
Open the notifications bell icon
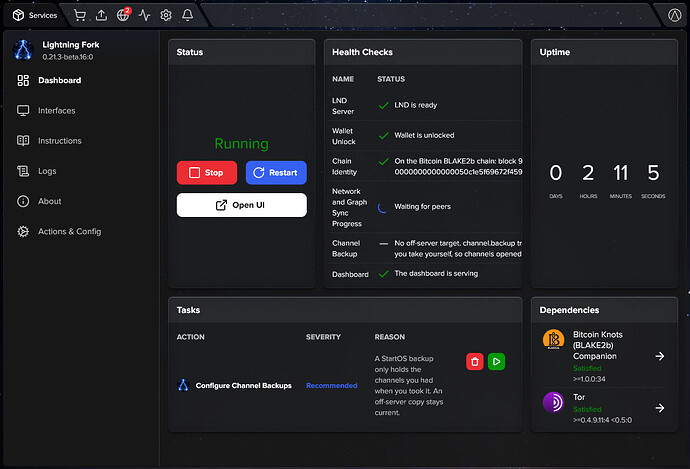click(x=187, y=15)
